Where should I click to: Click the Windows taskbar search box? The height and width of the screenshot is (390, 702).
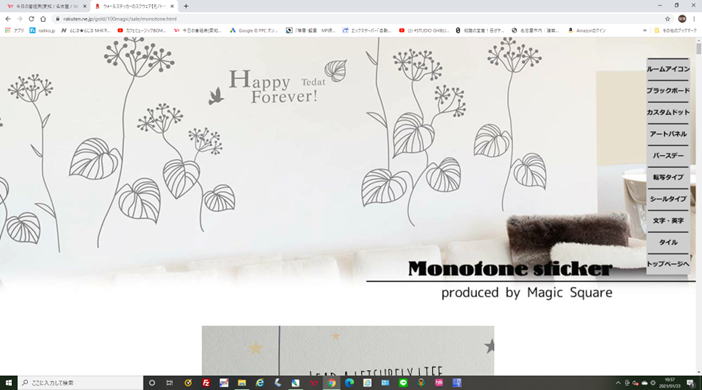coord(81,383)
